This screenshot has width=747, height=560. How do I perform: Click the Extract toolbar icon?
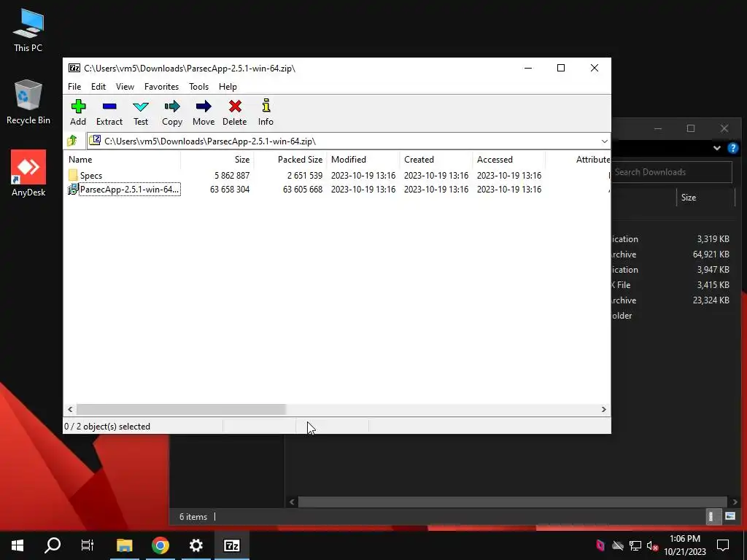(x=109, y=112)
